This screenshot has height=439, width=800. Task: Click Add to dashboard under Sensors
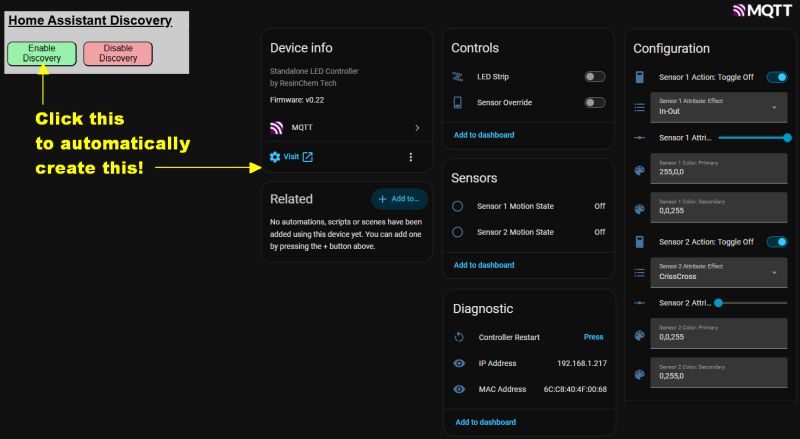tap(484, 265)
